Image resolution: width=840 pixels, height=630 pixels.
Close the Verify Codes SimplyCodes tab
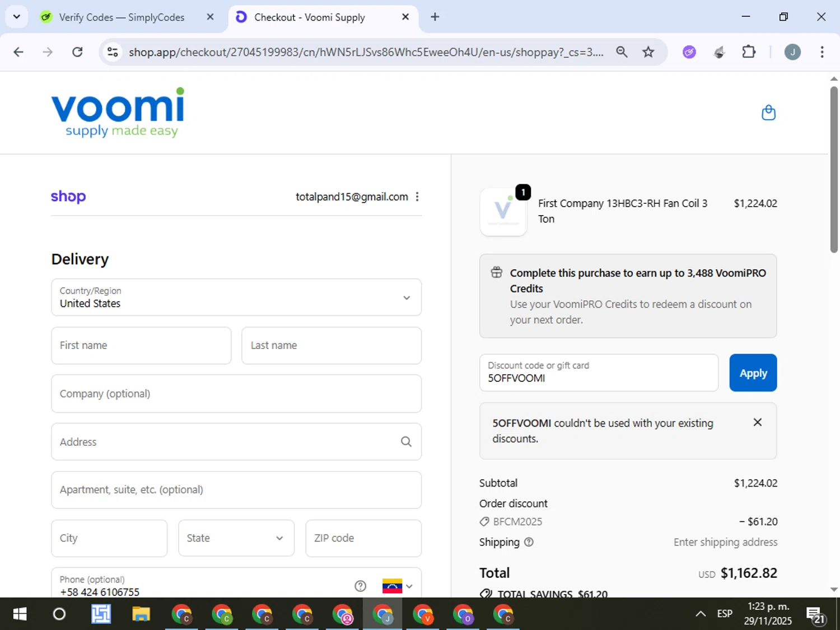point(210,17)
